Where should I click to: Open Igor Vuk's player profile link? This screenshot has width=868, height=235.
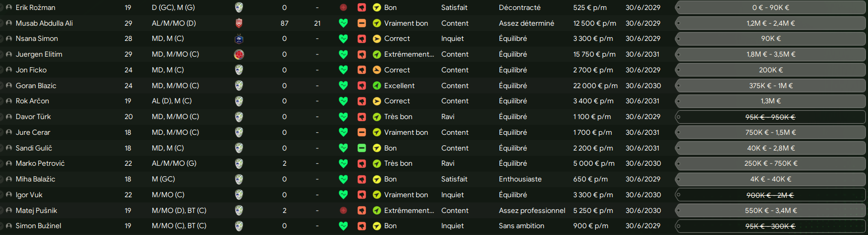29,195
